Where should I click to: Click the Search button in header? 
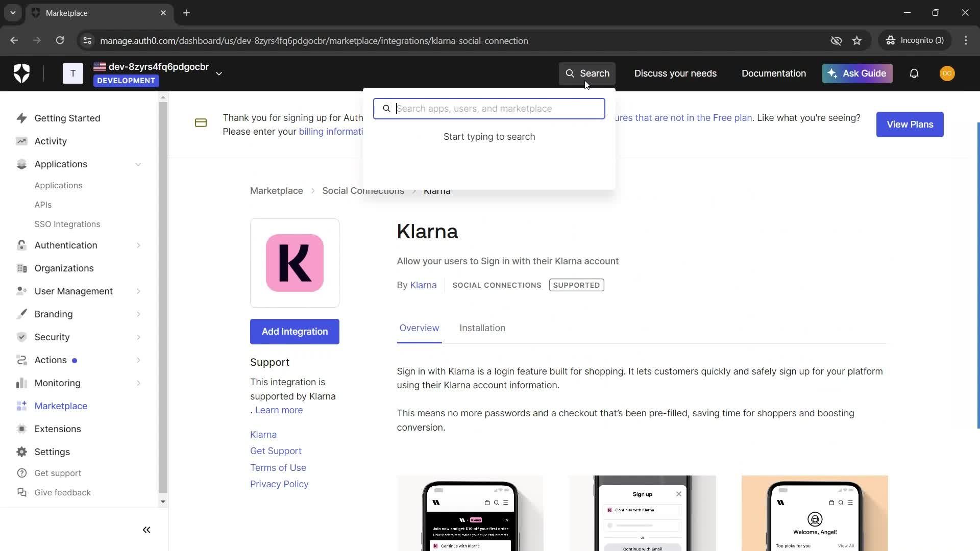point(587,73)
